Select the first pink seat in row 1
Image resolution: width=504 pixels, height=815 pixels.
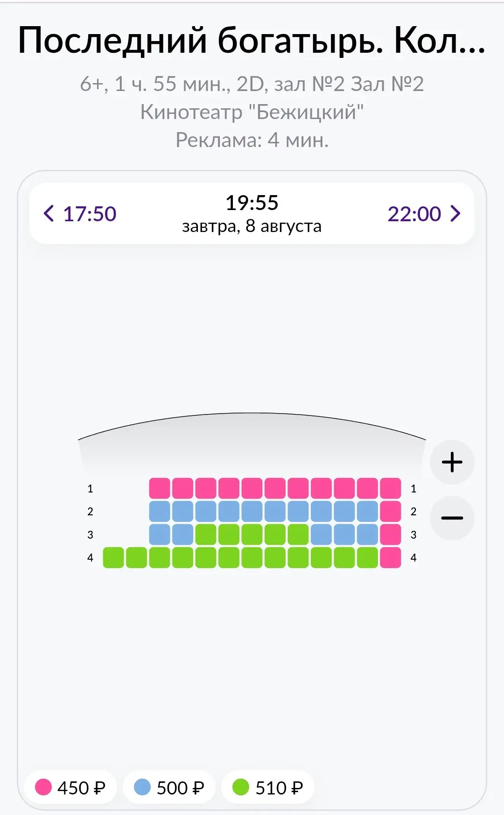160,488
